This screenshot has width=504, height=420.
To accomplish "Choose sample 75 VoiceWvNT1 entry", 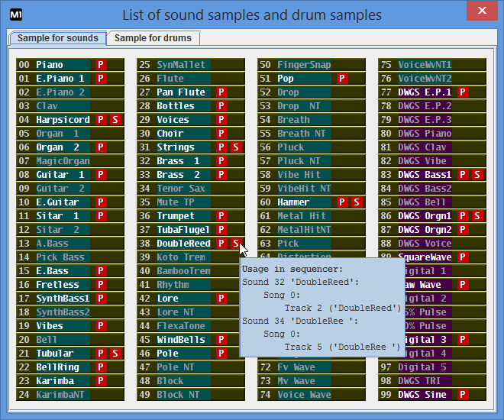I will pyautogui.click(x=432, y=65).
